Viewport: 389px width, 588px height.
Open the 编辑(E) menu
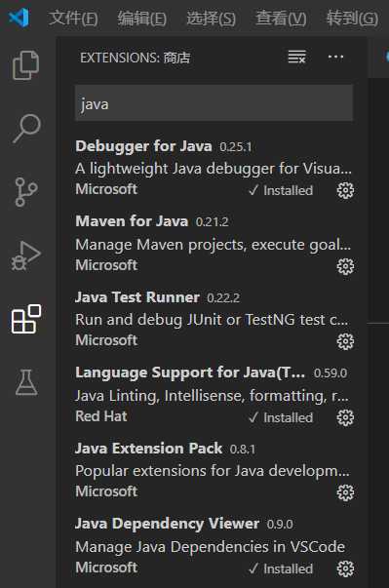(142, 18)
